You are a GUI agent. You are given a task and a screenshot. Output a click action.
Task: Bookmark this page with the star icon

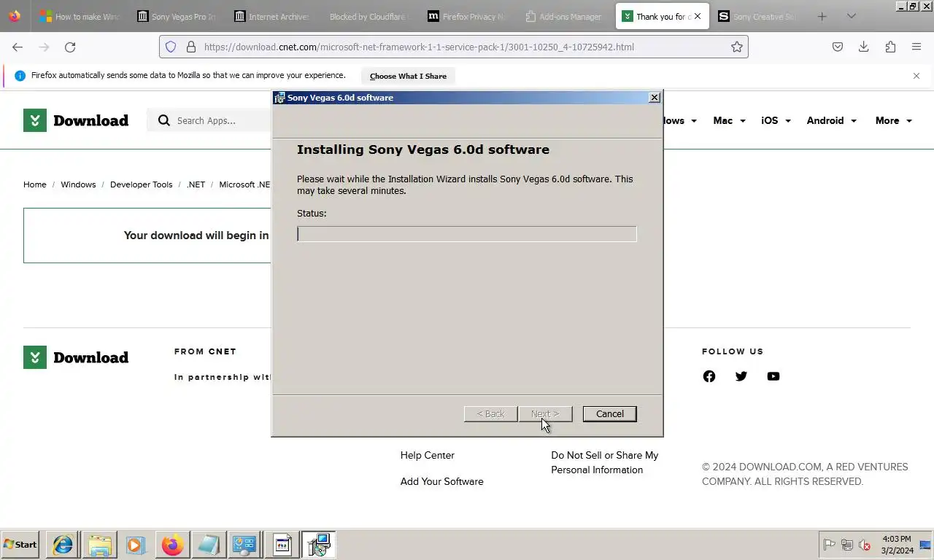point(737,47)
